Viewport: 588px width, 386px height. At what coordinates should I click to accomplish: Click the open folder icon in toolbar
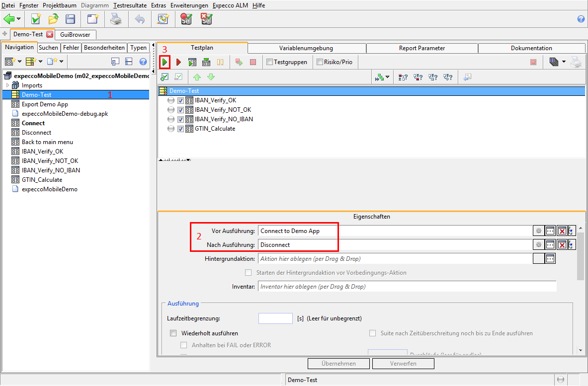[x=53, y=19]
